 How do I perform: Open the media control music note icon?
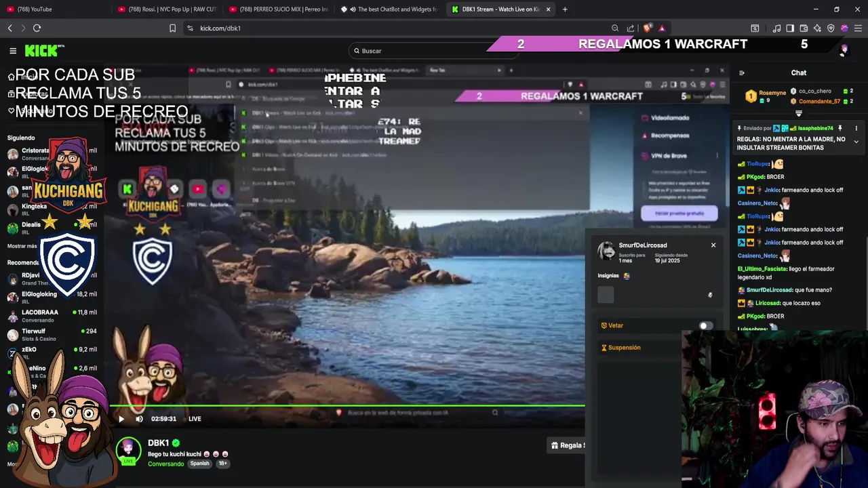(776, 28)
